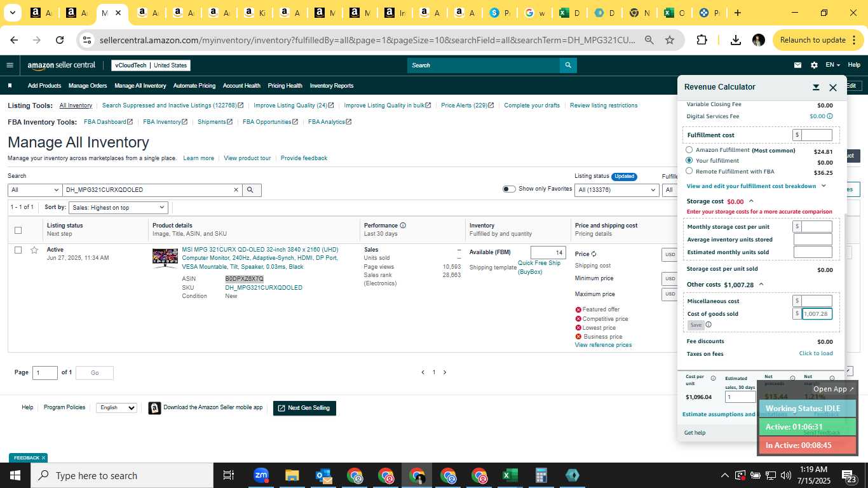Collapse the Other costs section
The image size is (868, 488).
point(761,285)
